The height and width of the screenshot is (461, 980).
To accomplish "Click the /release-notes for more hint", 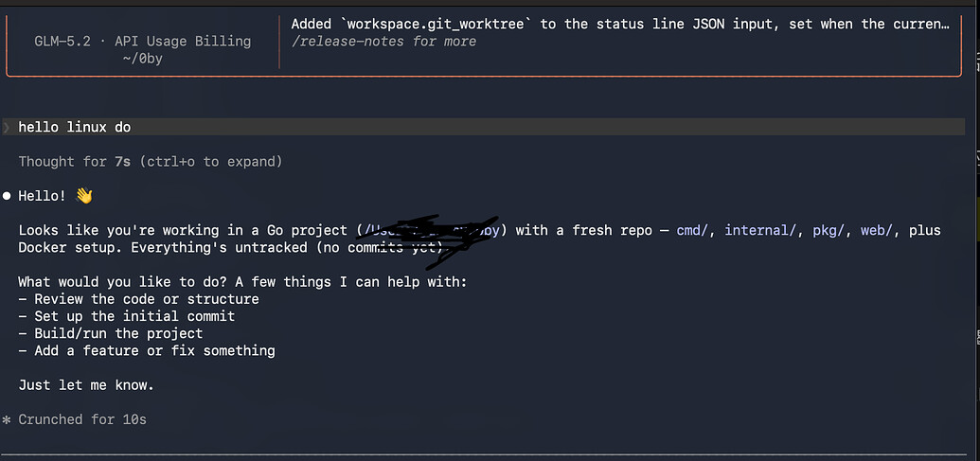I will [x=383, y=42].
